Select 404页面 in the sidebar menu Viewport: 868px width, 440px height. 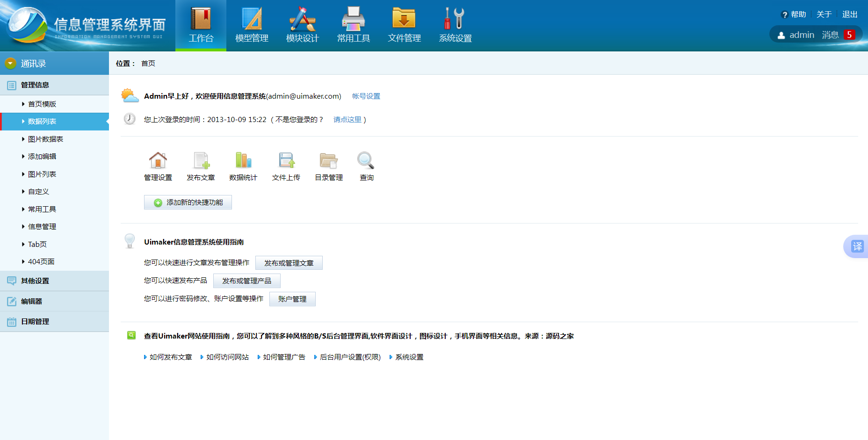click(x=41, y=262)
